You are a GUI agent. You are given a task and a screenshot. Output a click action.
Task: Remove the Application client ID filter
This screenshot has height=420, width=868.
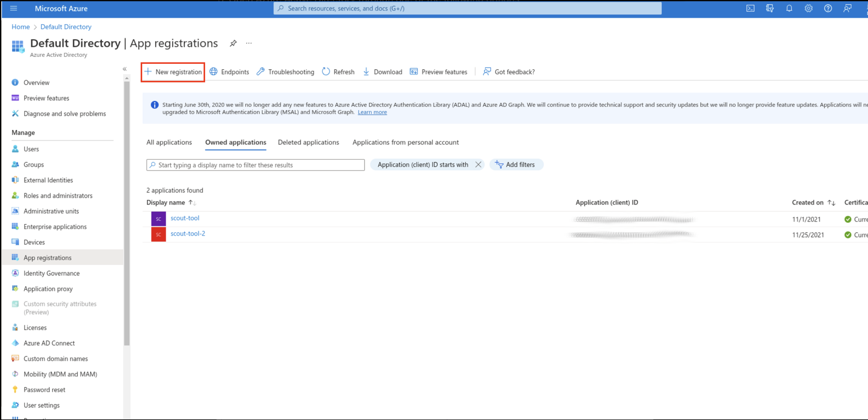478,165
